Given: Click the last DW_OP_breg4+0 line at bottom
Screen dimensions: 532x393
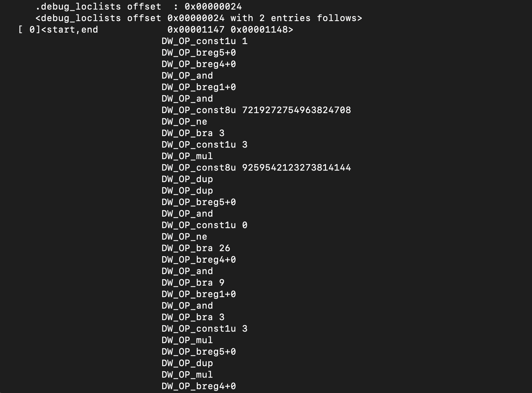Looking at the screenshot, I should coord(199,386).
